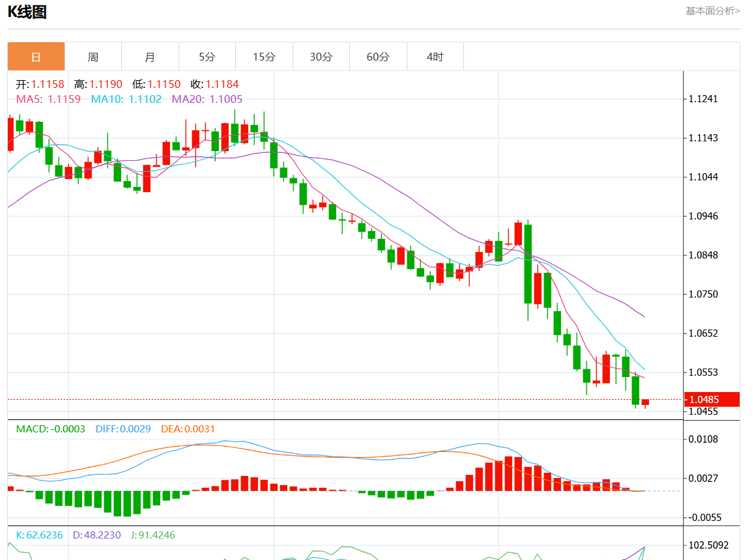This screenshot has height=560, width=754.
Task: Switch to the 周 weekly tab
Action: pos(93,57)
